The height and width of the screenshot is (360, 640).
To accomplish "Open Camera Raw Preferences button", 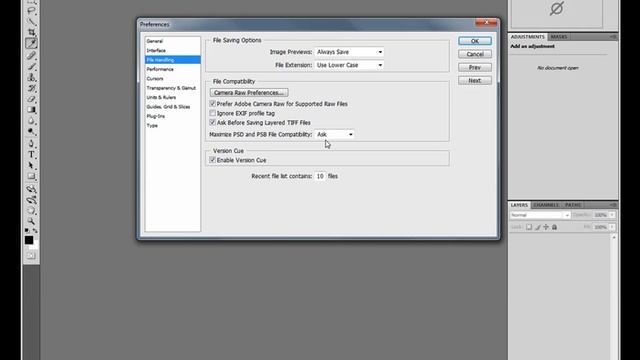I will [x=249, y=93].
